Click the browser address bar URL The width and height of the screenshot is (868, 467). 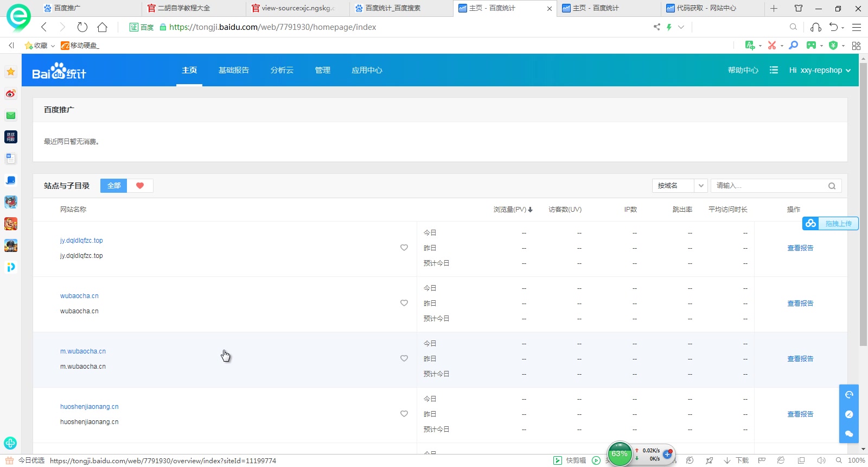273,27
